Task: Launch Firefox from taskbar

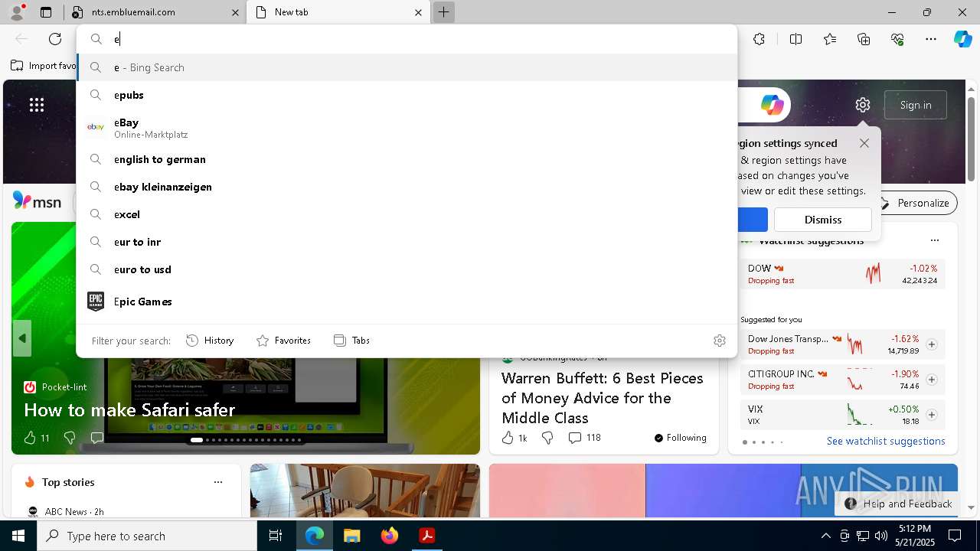Action: [390, 536]
